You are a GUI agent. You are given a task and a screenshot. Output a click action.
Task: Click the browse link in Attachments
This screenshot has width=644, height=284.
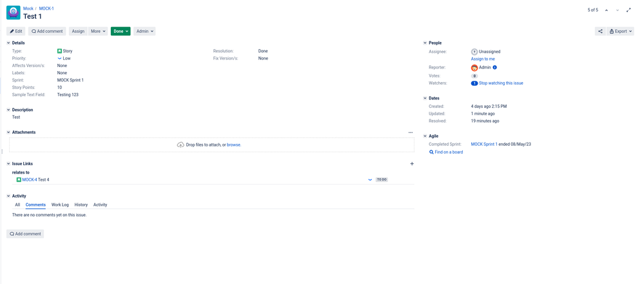(234, 145)
